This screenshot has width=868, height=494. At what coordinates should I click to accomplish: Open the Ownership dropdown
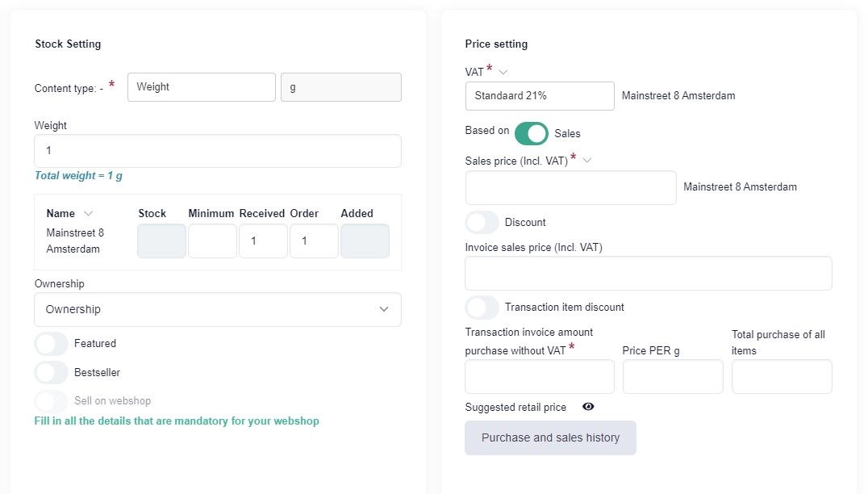coord(218,309)
